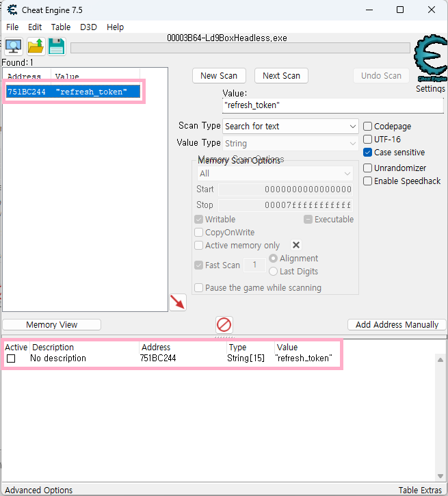Click the scan progress bar
448x496 pixels.
(x=240, y=48)
